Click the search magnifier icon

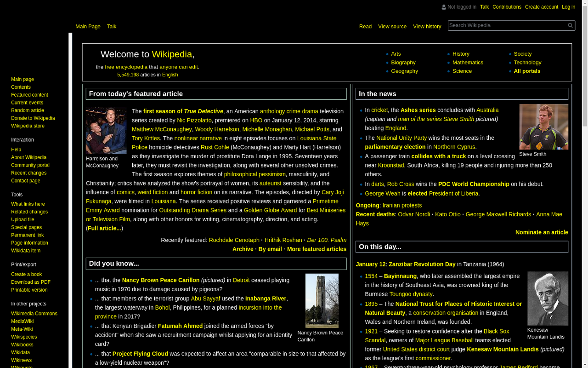(570, 25)
